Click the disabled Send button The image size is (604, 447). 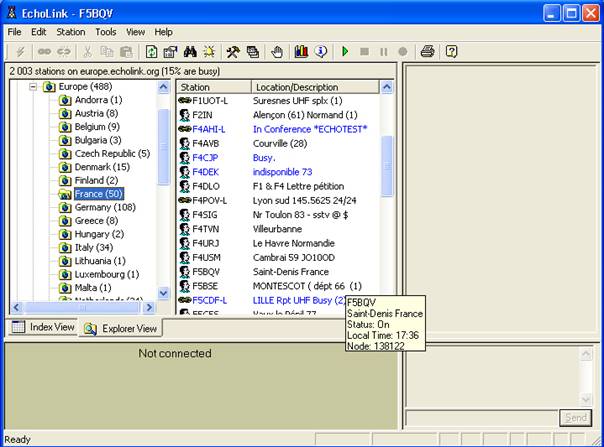tap(575, 418)
